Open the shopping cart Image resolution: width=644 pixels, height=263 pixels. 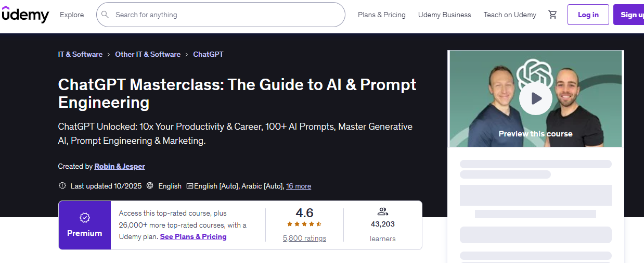(552, 15)
